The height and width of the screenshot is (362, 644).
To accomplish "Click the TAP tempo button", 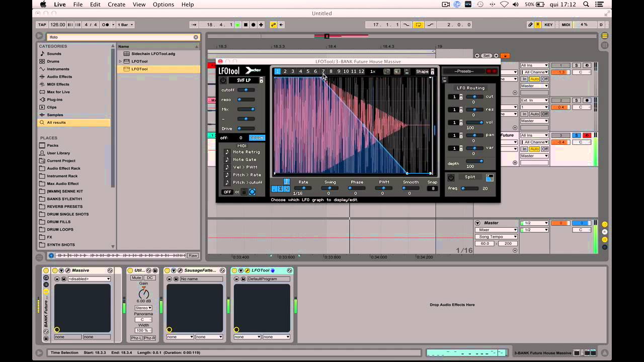I will tap(42, 25).
